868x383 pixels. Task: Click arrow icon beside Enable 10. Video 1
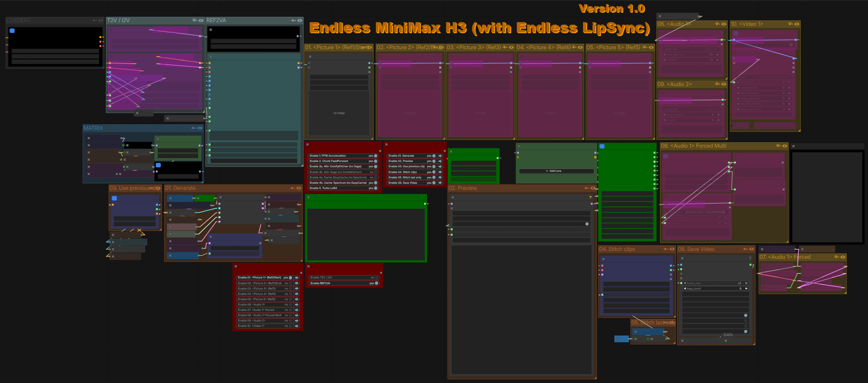pos(297,326)
